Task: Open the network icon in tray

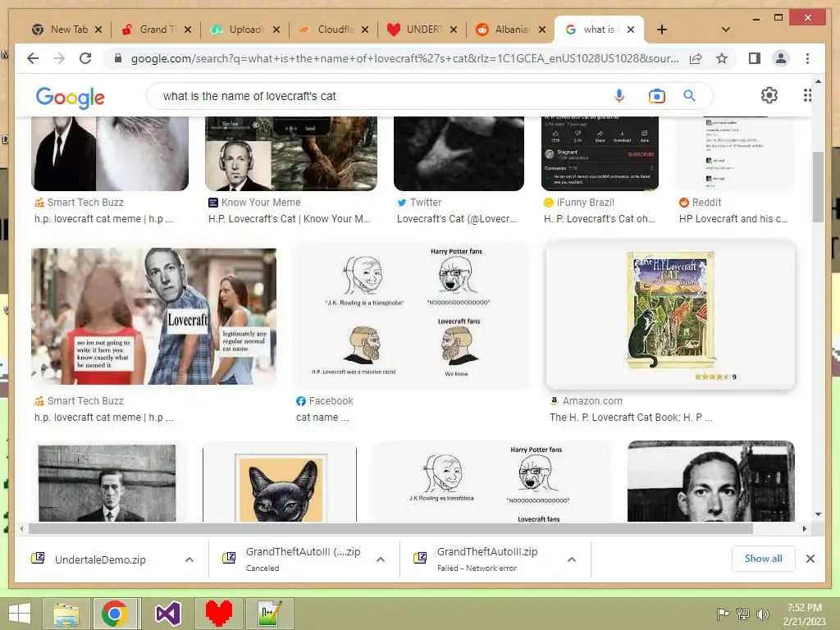Action: (743, 614)
